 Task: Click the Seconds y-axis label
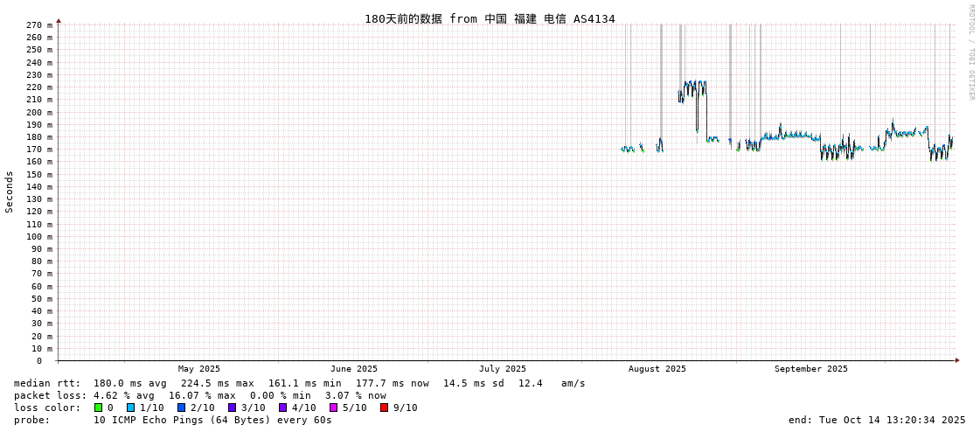[x=10, y=192]
